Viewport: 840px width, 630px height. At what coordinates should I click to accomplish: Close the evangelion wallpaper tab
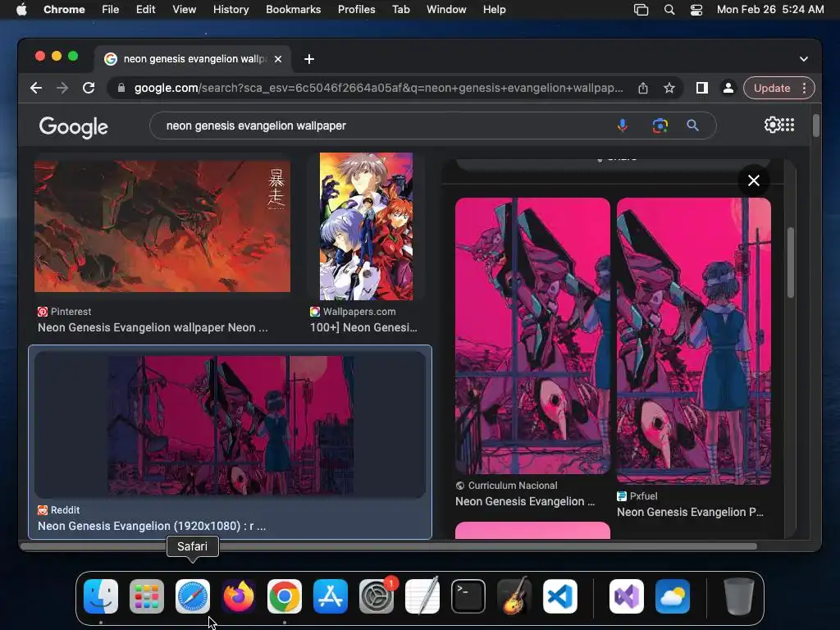pyautogui.click(x=278, y=59)
